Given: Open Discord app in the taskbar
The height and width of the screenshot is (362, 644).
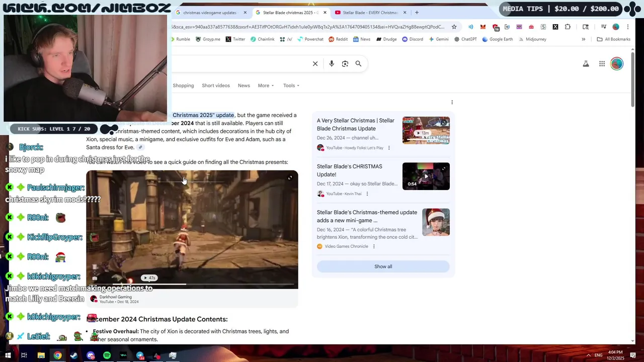Looking at the screenshot, I should click(x=91, y=355).
